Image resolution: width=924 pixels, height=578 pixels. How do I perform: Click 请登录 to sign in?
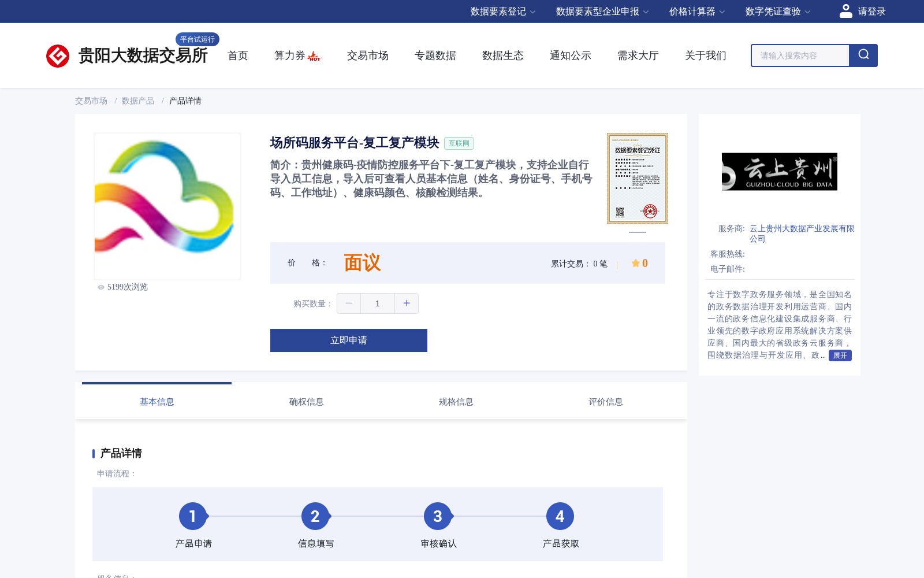[x=871, y=12]
